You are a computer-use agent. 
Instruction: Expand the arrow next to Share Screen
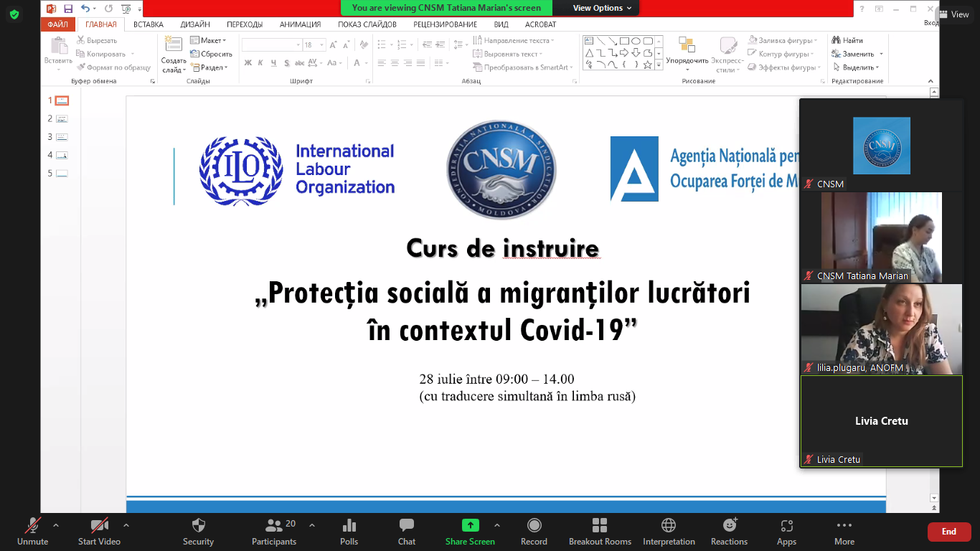click(x=497, y=525)
